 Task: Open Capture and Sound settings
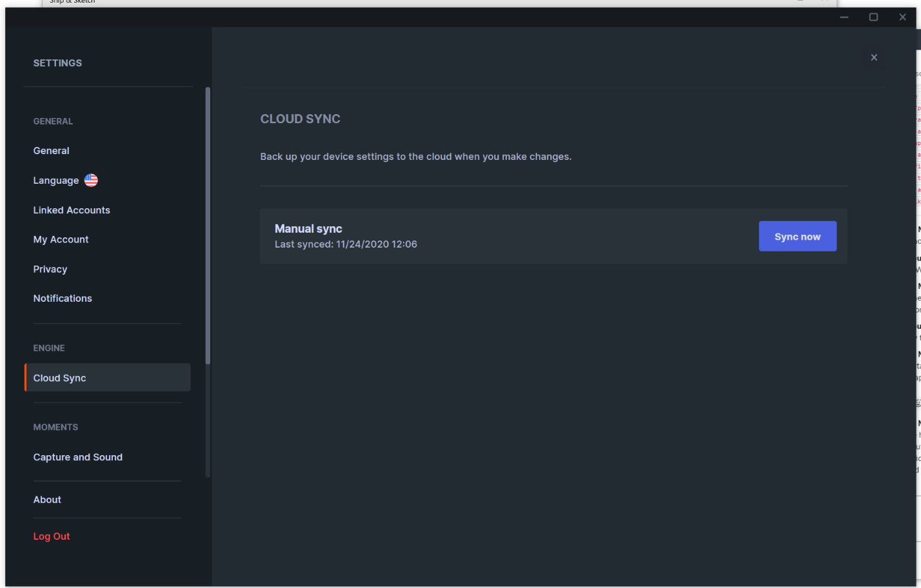point(78,457)
